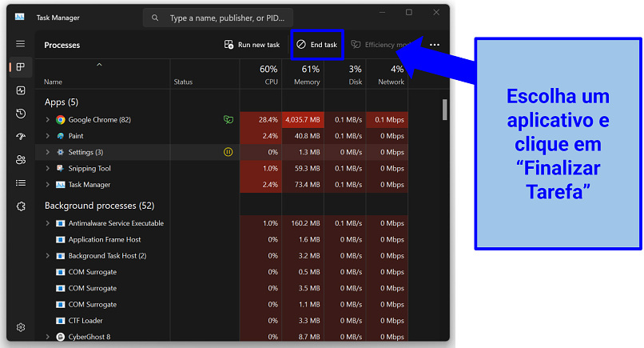Click Task Manager's 73.4 MB memory value

point(307,185)
